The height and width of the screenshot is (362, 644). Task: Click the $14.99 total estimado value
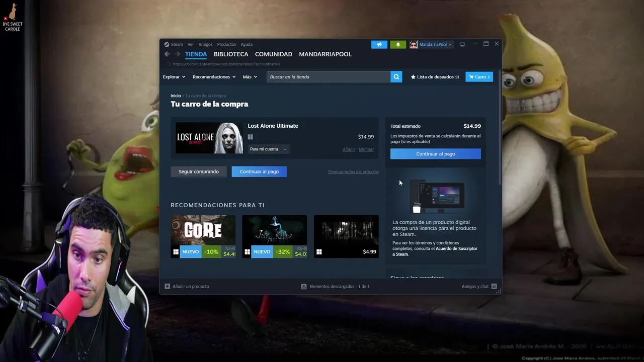(x=472, y=126)
